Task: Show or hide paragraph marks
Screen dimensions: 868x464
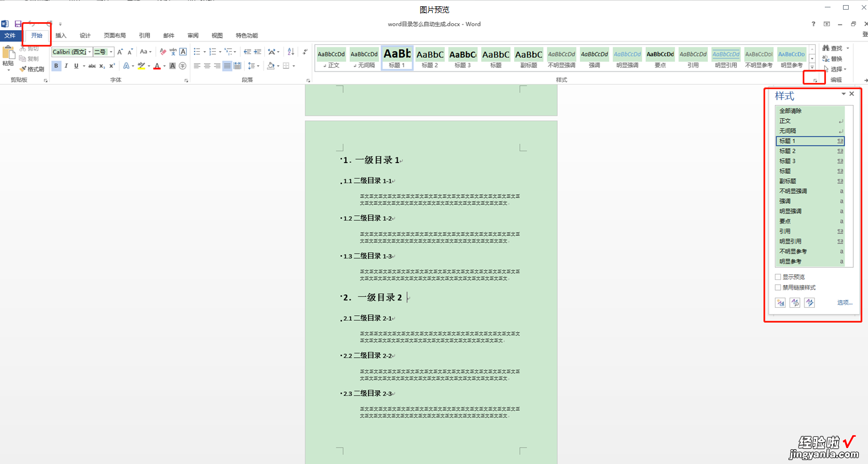Action: (x=305, y=52)
